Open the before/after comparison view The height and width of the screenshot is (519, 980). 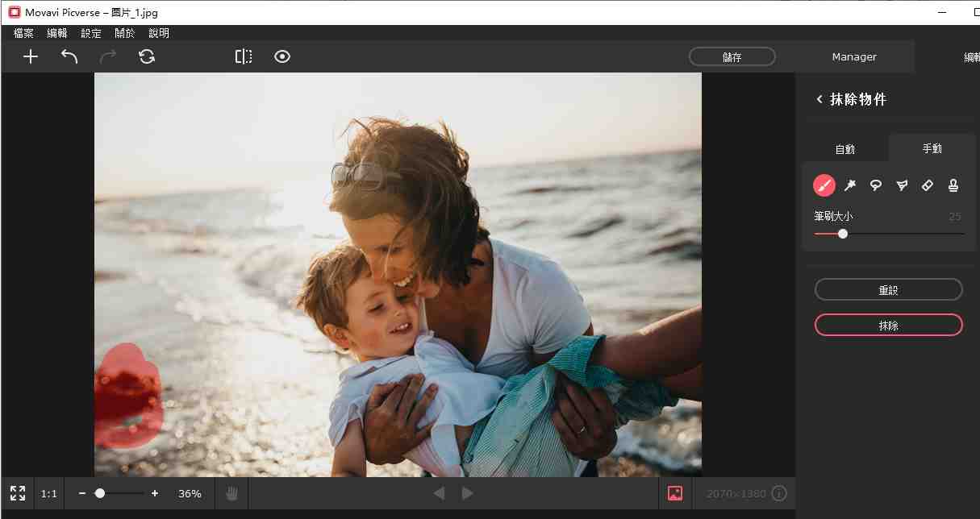tap(244, 56)
